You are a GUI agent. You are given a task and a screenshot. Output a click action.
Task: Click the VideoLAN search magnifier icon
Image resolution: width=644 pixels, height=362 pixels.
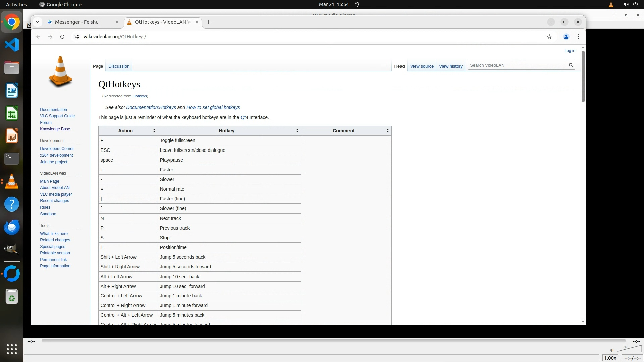[x=571, y=65]
